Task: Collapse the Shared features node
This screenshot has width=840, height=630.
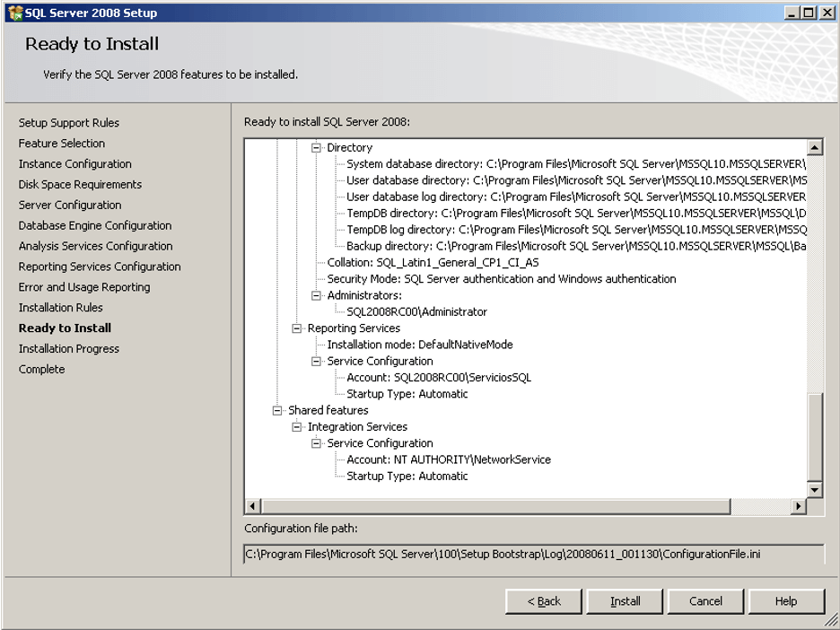Action: click(x=277, y=410)
